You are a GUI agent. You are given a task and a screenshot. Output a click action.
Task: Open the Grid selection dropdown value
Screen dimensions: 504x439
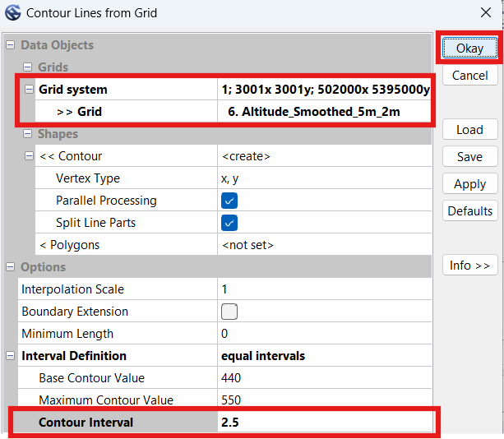click(325, 112)
